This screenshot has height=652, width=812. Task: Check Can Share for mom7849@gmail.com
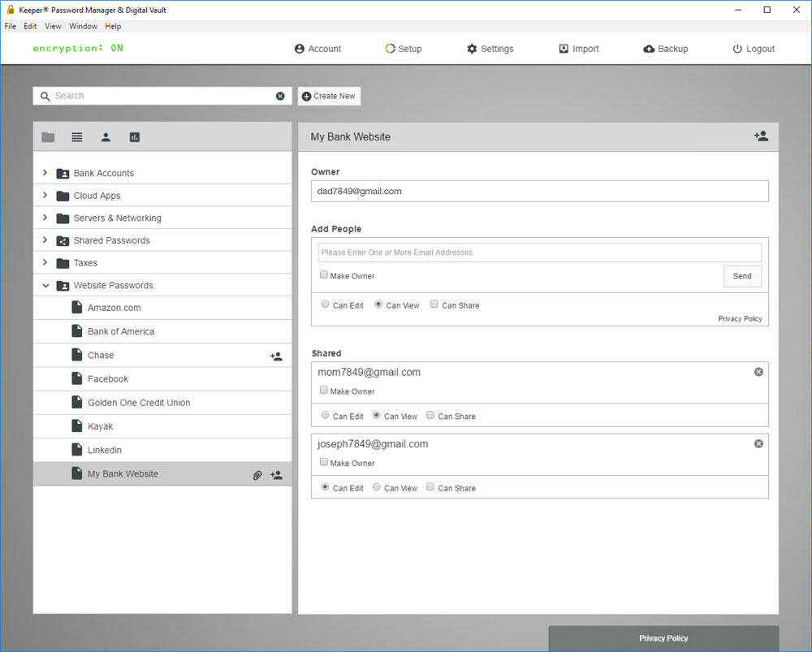pos(430,416)
